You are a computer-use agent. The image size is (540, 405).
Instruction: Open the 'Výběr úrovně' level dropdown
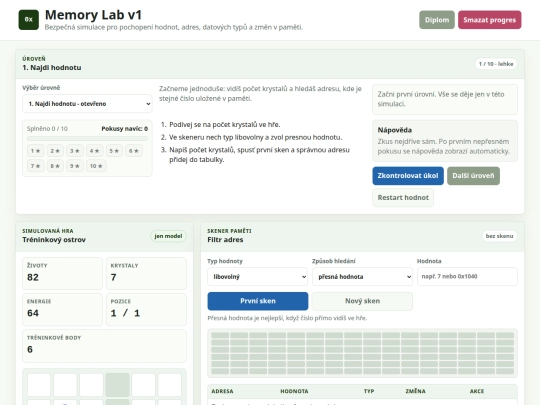pos(87,104)
